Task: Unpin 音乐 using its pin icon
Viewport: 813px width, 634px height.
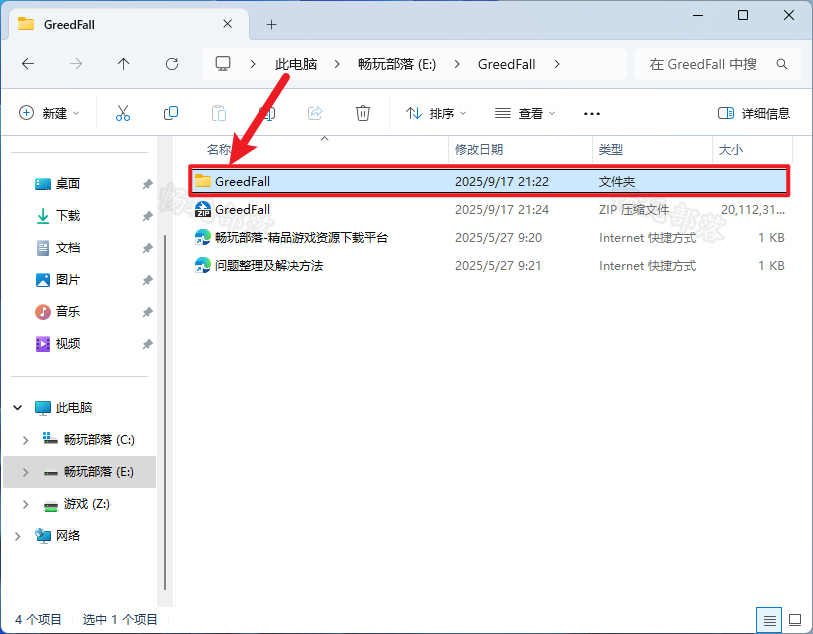Action: click(x=147, y=312)
